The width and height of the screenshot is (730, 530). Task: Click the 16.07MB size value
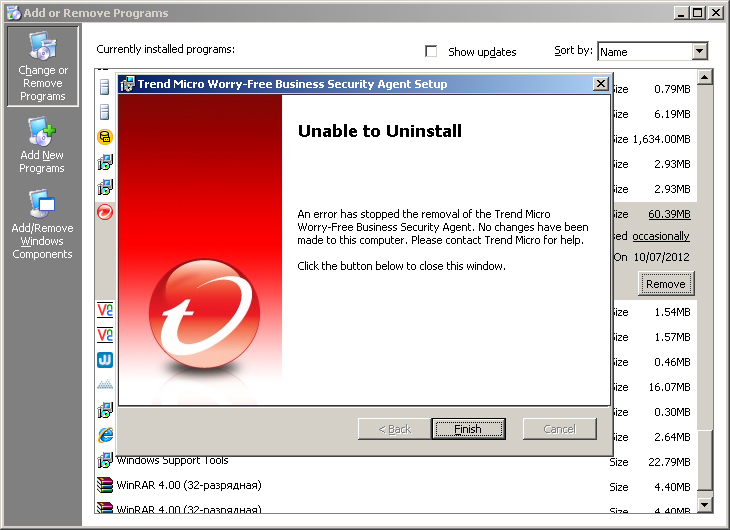coord(669,387)
